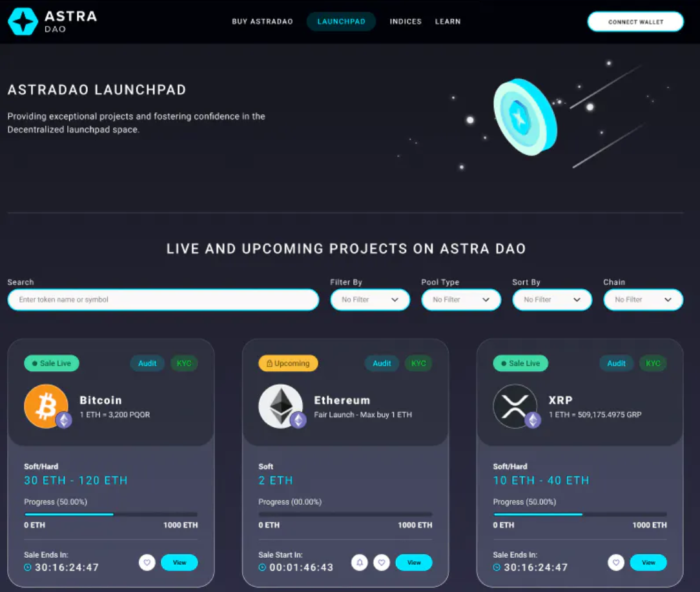
Task: Click the Astra DAO logo
Action: [52, 21]
